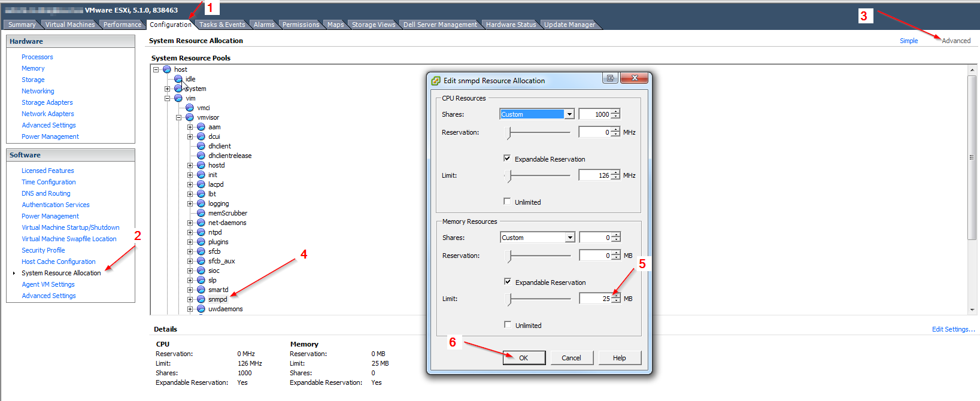Viewport: 980px width, 401px height.
Task: Collapse the vim tree node
Action: 168,98
